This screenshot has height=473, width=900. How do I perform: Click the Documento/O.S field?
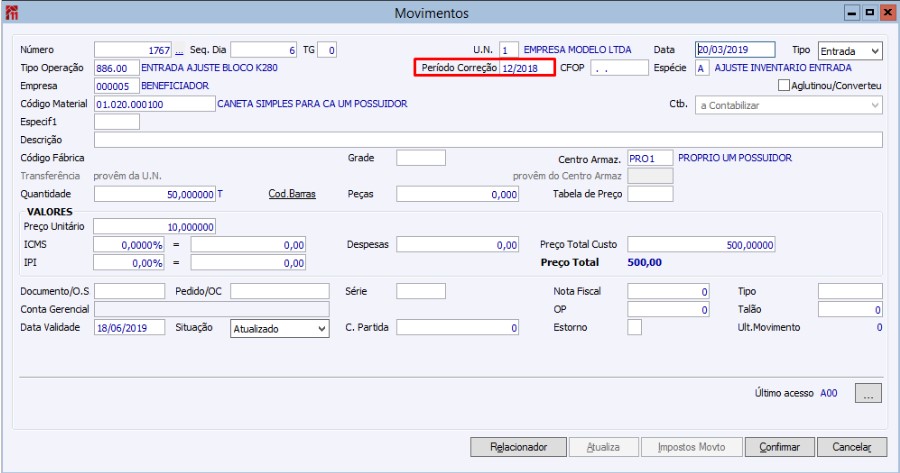[130, 291]
